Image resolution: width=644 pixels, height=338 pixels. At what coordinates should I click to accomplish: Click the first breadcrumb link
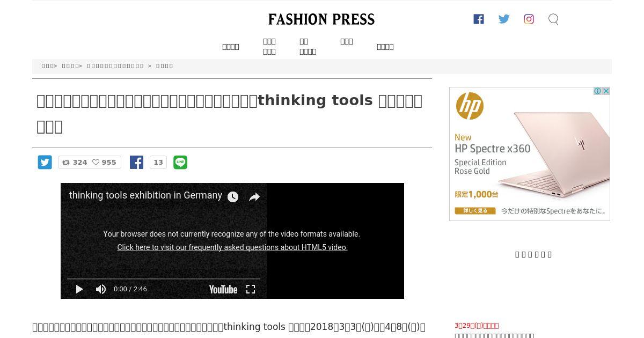click(x=48, y=66)
